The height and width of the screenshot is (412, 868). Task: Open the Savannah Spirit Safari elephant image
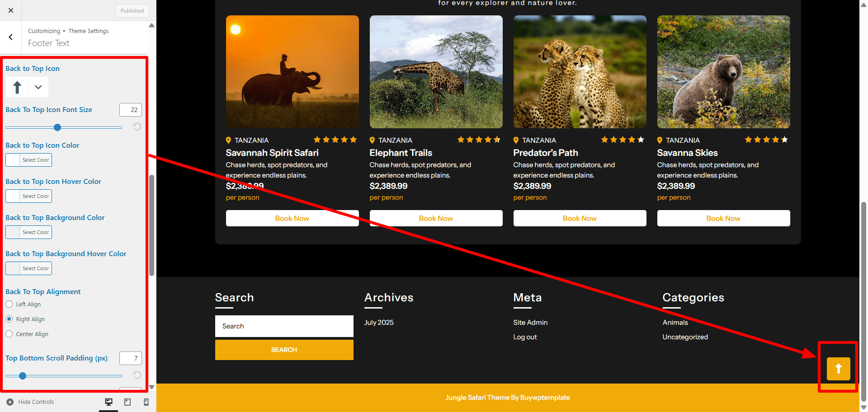tap(292, 72)
